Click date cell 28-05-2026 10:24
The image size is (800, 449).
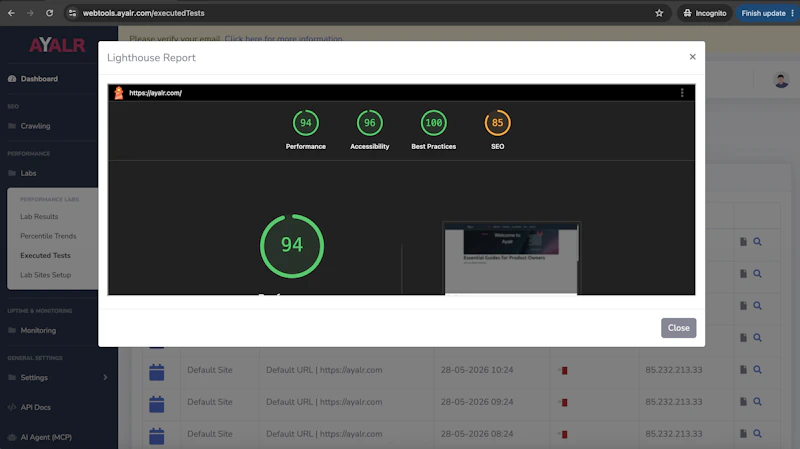[x=477, y=370]
